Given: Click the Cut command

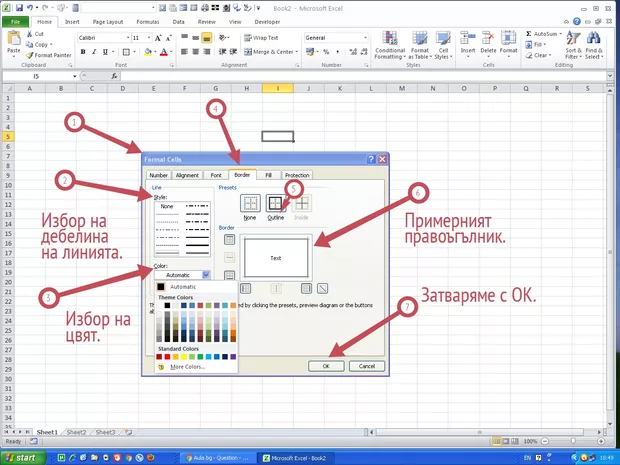Looking at the screenshot, I should 35,34.
